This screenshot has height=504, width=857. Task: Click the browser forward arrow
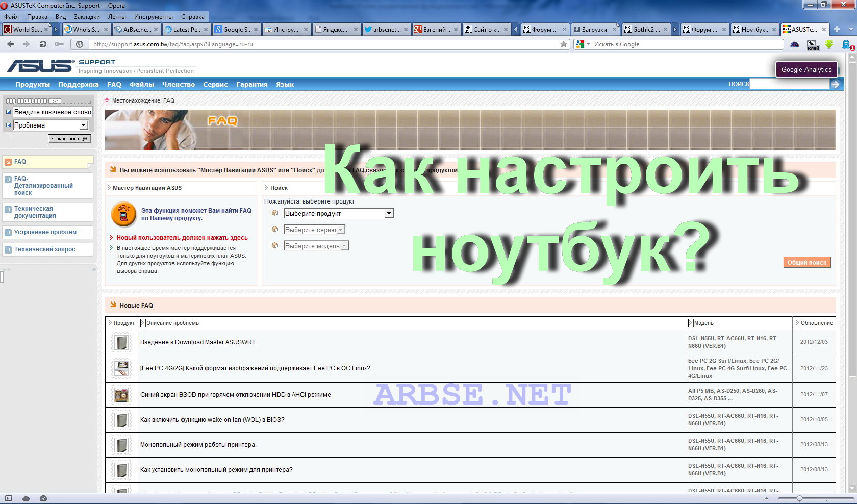[x=26, y=44]
